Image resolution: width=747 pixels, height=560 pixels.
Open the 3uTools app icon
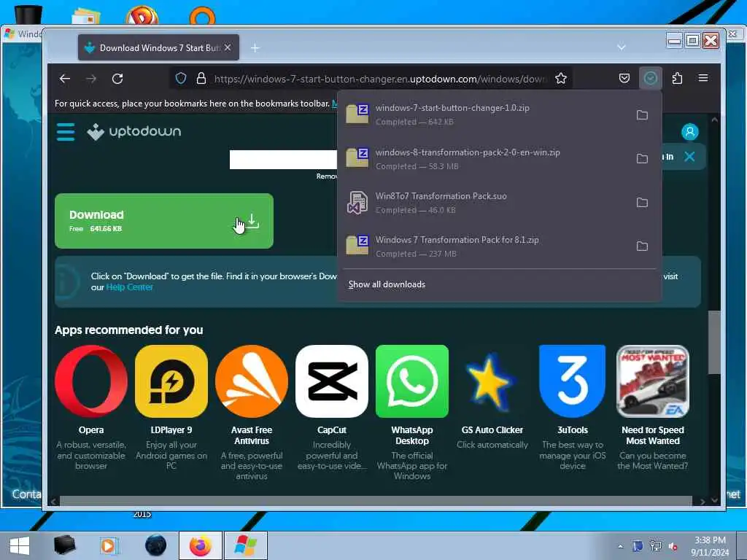coord(573,381)
